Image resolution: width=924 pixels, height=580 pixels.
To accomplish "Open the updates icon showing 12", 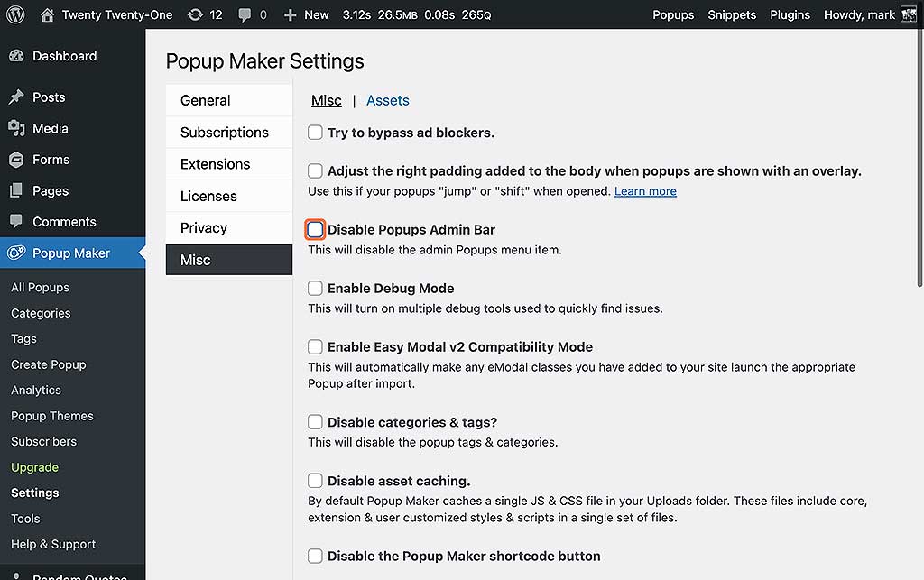I will [195, 14].
